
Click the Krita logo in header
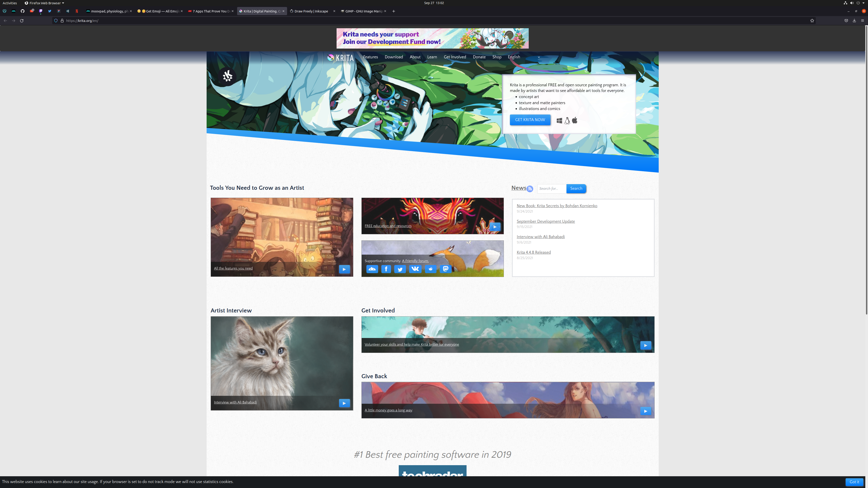coord(340,58)
